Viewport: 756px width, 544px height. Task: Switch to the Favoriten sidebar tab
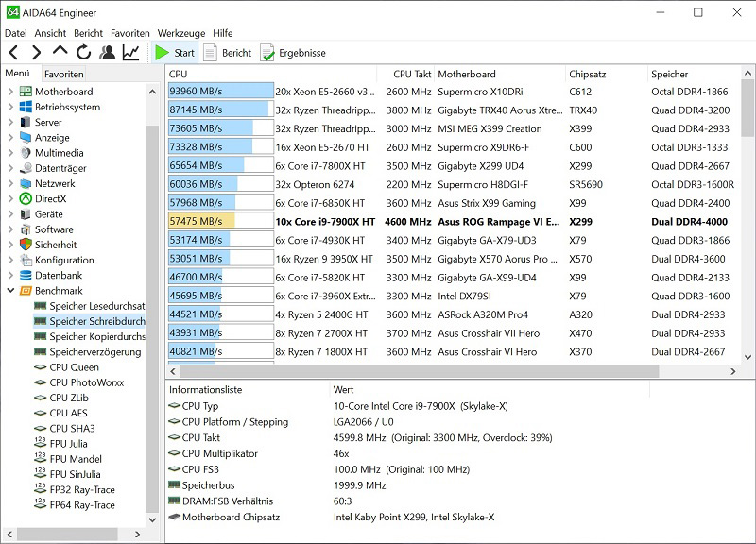[x=63, y=75]
